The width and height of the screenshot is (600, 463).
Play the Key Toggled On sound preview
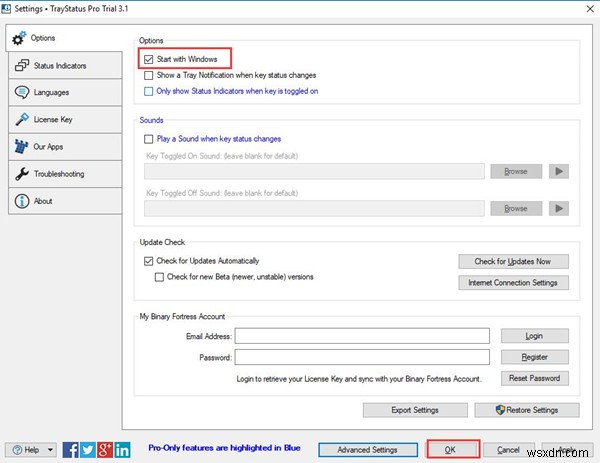coord(559,171)
